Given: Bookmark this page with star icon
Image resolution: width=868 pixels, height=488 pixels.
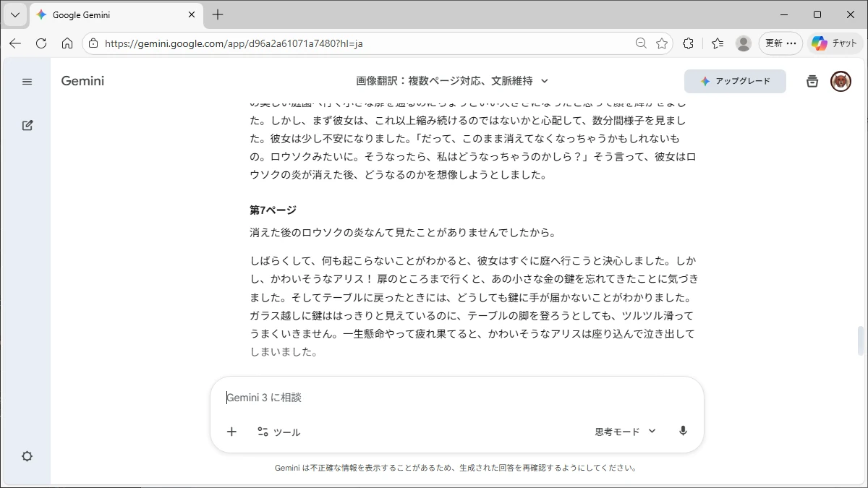Looking at the screenshot, I should [x=662, y=43].
